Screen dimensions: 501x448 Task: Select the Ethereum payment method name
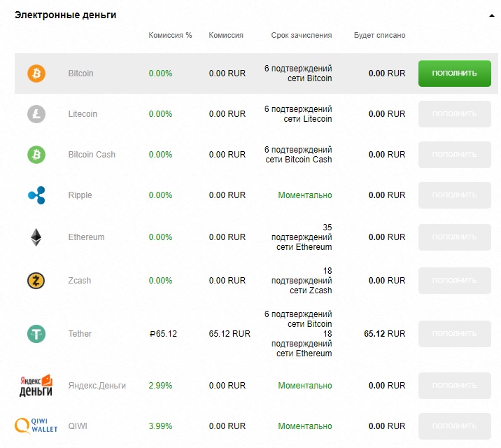point(86,237)
